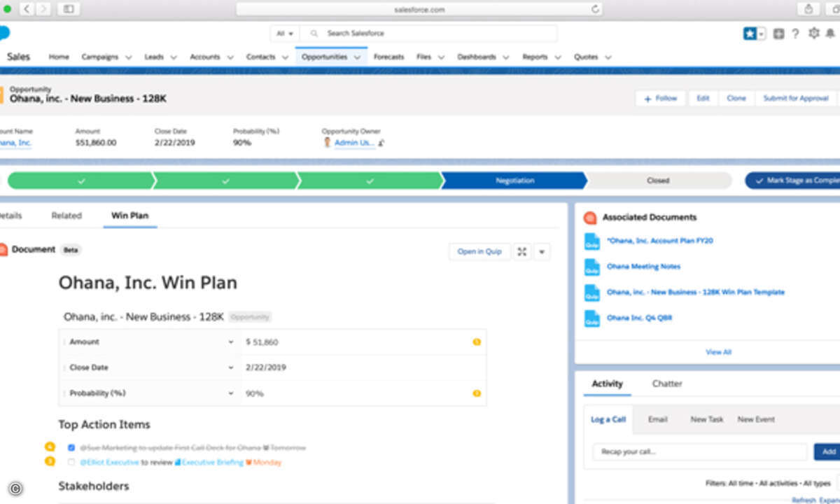
Task: Open the Ohana Meeting Notes link
Action: coord(643,267)
